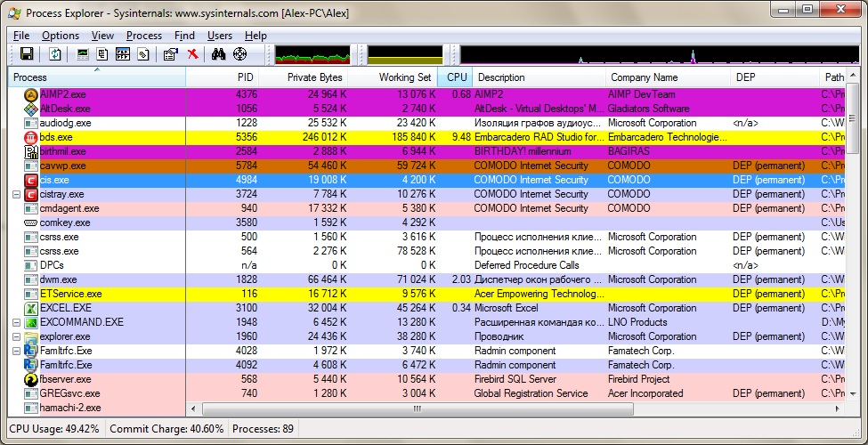Sort by the Description column header
The width and height of the screenshot is (868, 445).
539,77
